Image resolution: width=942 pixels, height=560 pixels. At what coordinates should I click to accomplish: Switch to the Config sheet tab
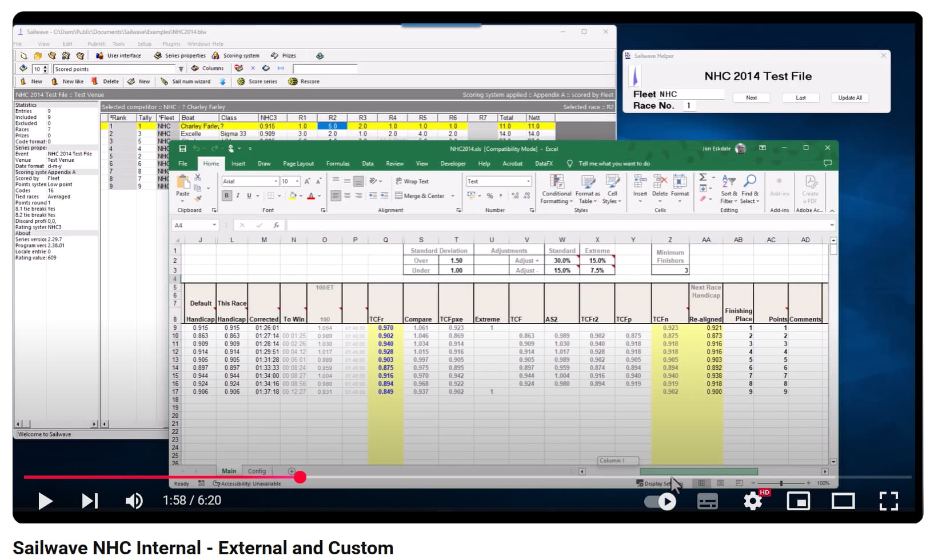click(x=257, y=471)
